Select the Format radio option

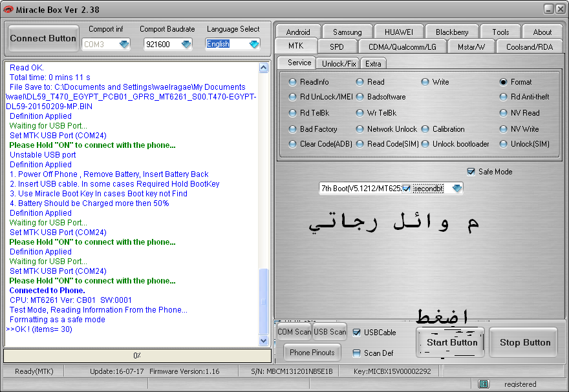click(503, 82)
